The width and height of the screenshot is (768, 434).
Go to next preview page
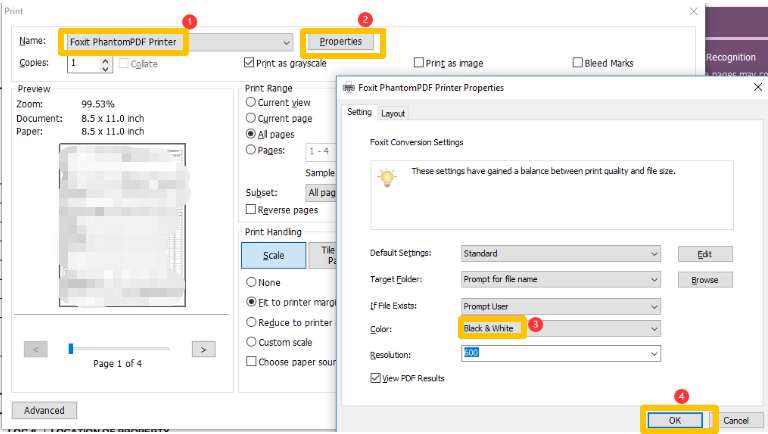point(204,349)
